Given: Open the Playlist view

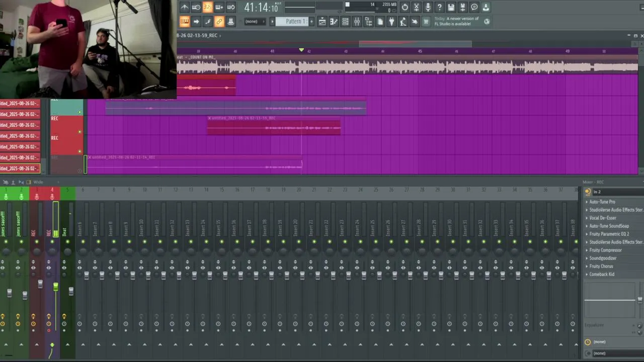Looking at the screenshot, I should [x=322, y=22].
